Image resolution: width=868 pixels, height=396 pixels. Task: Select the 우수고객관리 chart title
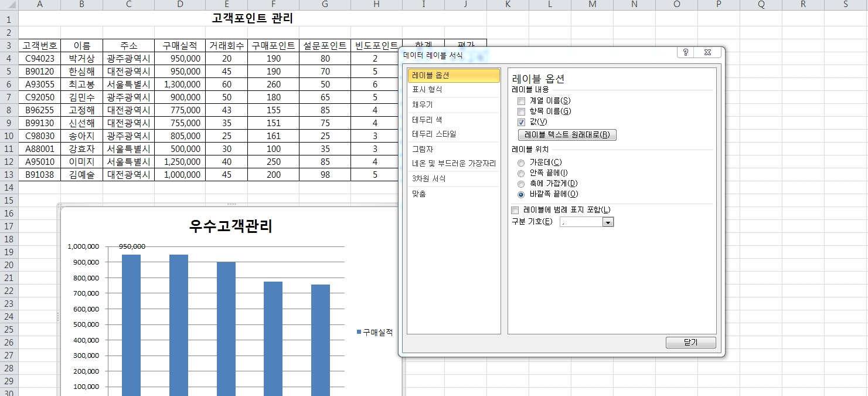(230, 226)
